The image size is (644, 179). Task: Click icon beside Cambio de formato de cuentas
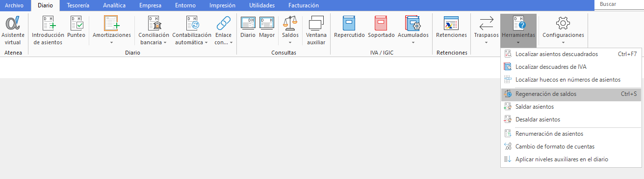click(508, 147)
